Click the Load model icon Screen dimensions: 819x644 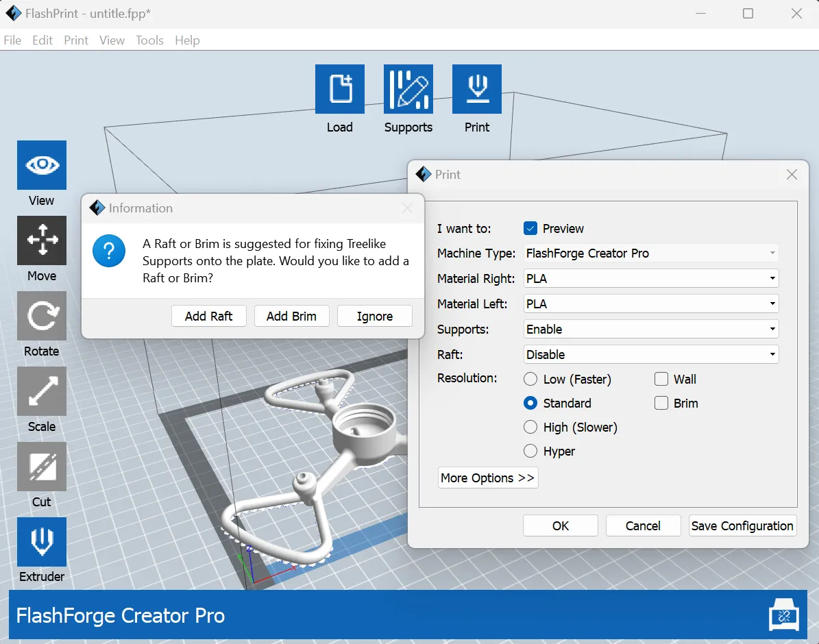(339, 89)
